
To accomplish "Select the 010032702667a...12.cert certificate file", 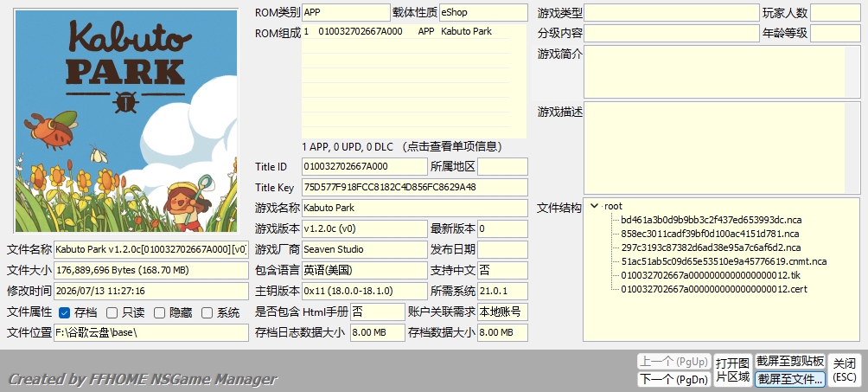I will (714, 289).
